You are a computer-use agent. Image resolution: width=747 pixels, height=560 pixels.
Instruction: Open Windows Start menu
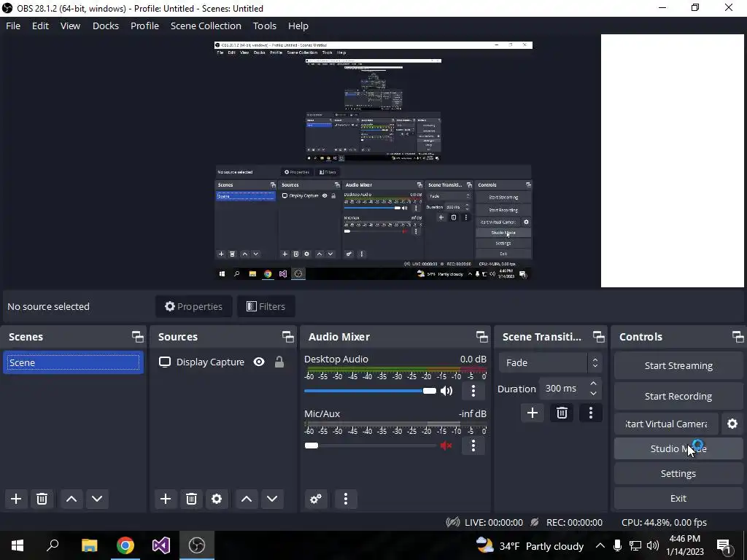[x=18, y=545]
